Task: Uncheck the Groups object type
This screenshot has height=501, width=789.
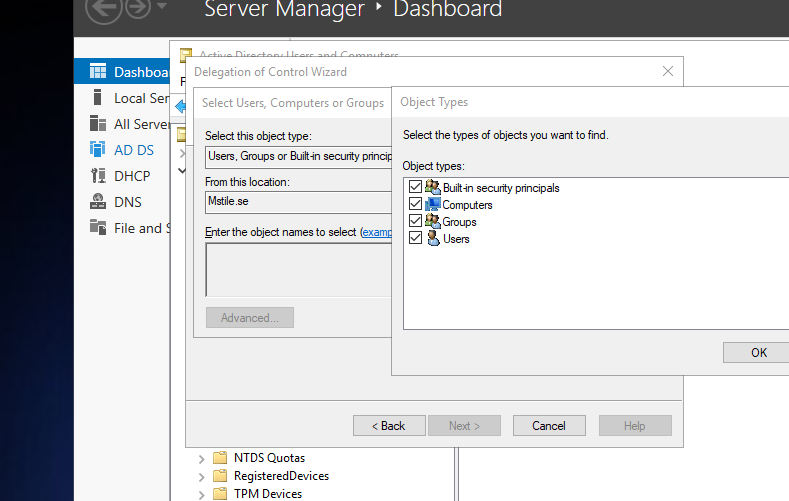Action: click(415, 221)
